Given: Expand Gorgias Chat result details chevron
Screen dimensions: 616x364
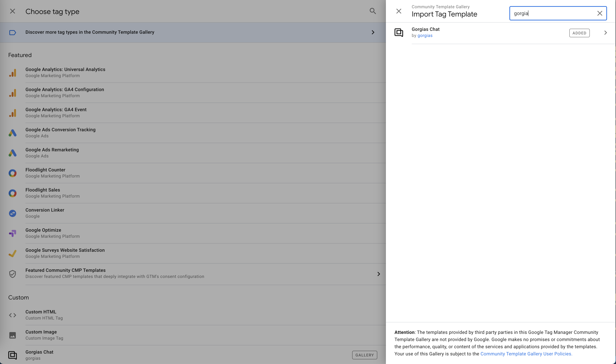Looking at the screenshot, I should [x=605, y=33].
